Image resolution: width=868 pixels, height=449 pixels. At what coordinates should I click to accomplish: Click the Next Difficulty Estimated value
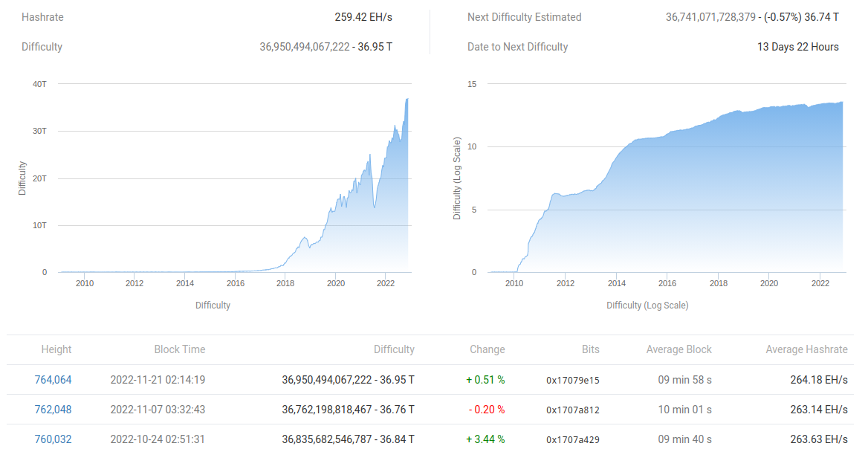coord(751,16)
